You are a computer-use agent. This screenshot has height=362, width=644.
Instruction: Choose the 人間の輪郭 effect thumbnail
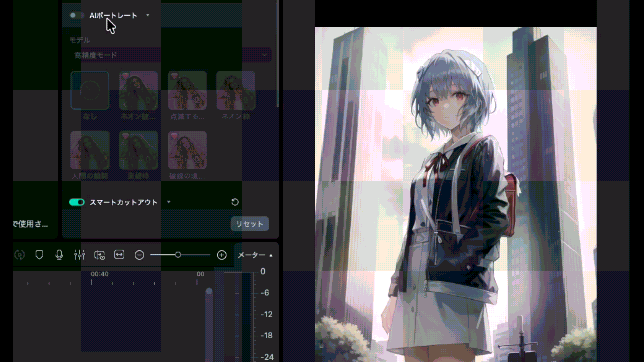tap(90, 150)
